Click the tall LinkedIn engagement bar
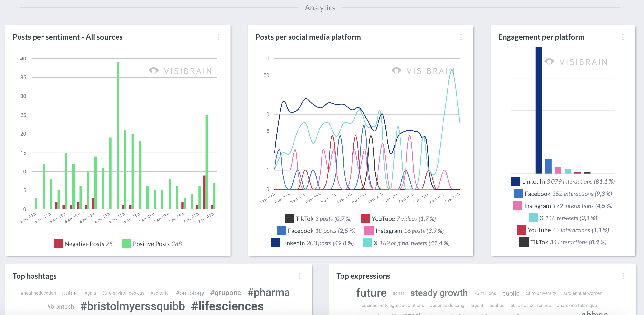The width and height of the screenshot is (644, 315). pyautogui.click(x=538, y=110)
